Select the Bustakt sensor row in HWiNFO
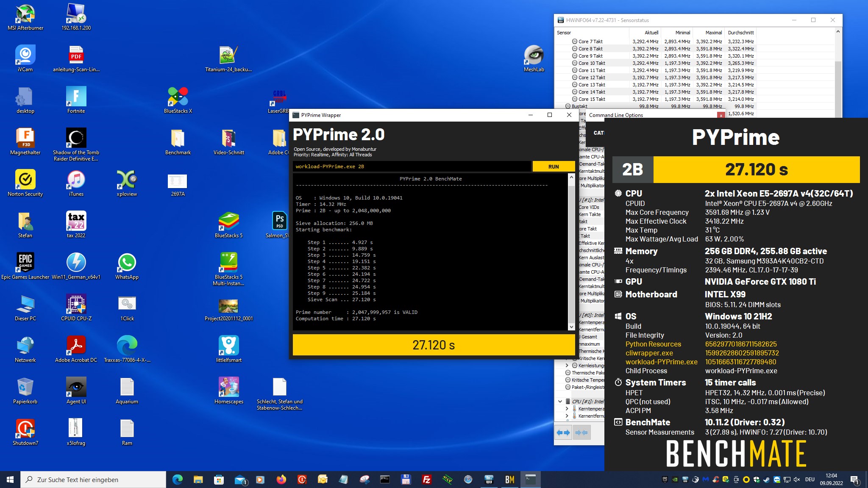The height and width of the screenshot is (488, 868). coord(656,106)
